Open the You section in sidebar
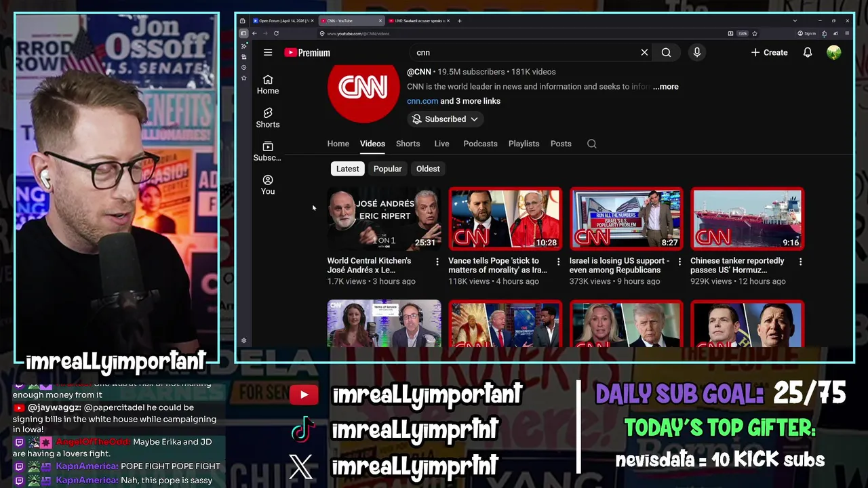Viewport: 868px width, 488px height. tap(268, 184)
